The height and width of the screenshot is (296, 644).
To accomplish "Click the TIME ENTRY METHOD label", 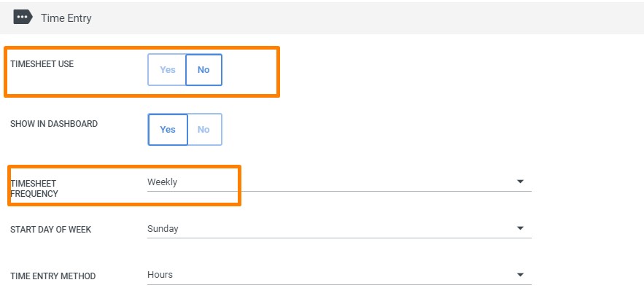I will (53, 276).
